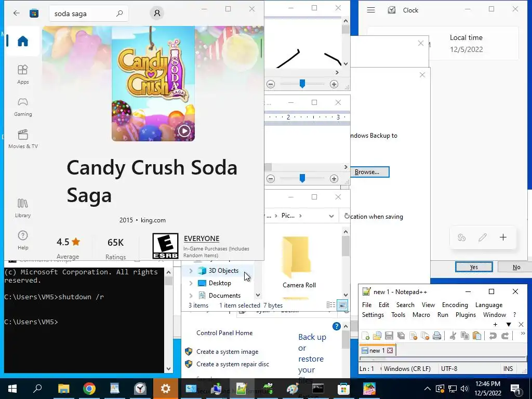Open the Clock hamburger navigation menu
Viewport: 532px width, 399px height.
[x=371, y=10]
